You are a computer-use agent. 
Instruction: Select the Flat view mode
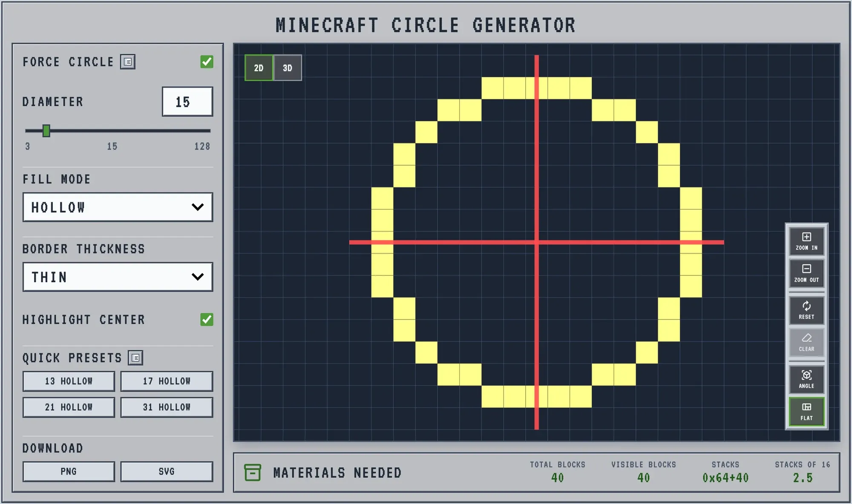click(x=806, y=412)
